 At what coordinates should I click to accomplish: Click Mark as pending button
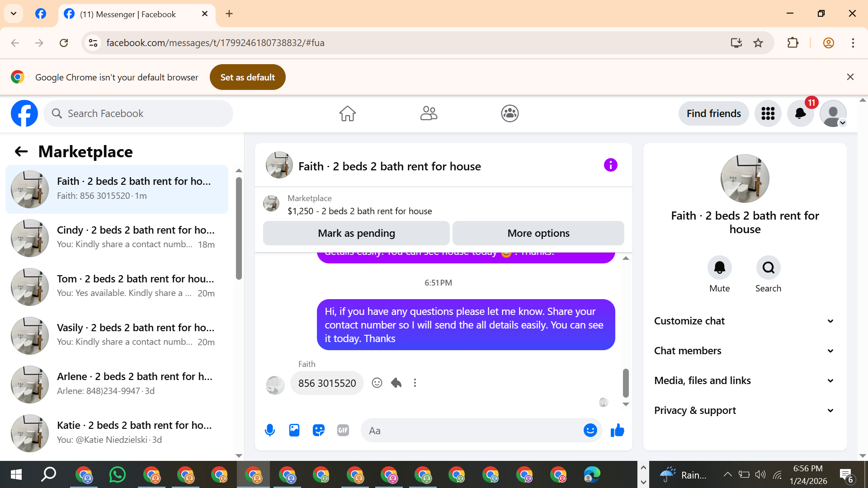[356, 233]
